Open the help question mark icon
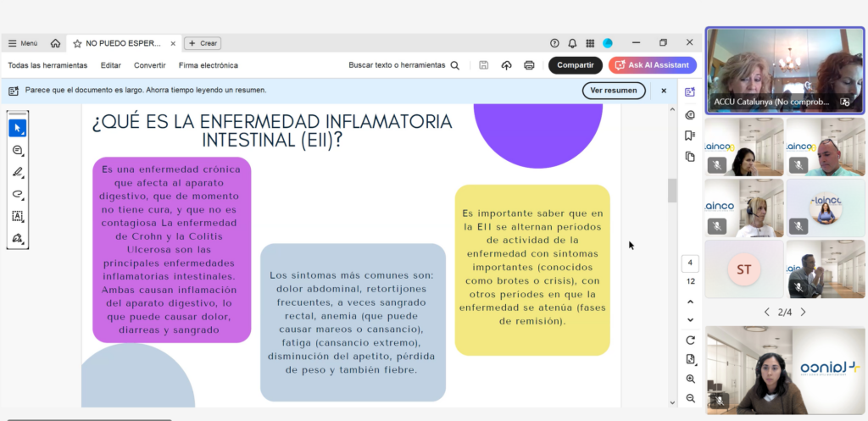 pos(554,43)
